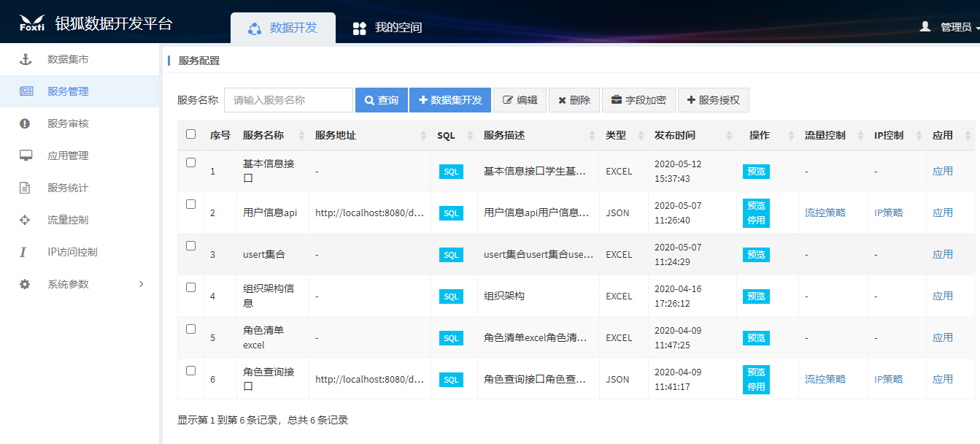Preview the 基本信息接口 service

[756, 172]
